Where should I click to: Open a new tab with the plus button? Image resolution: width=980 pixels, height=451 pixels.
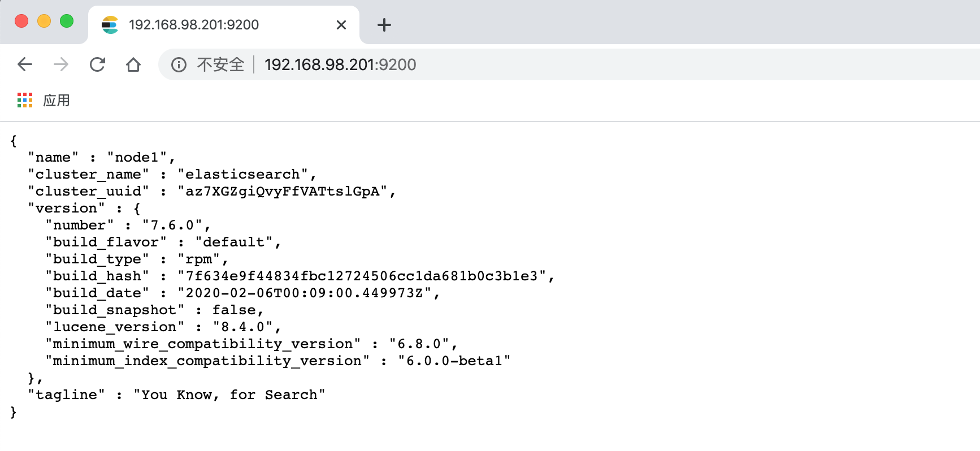coord(384,24)
